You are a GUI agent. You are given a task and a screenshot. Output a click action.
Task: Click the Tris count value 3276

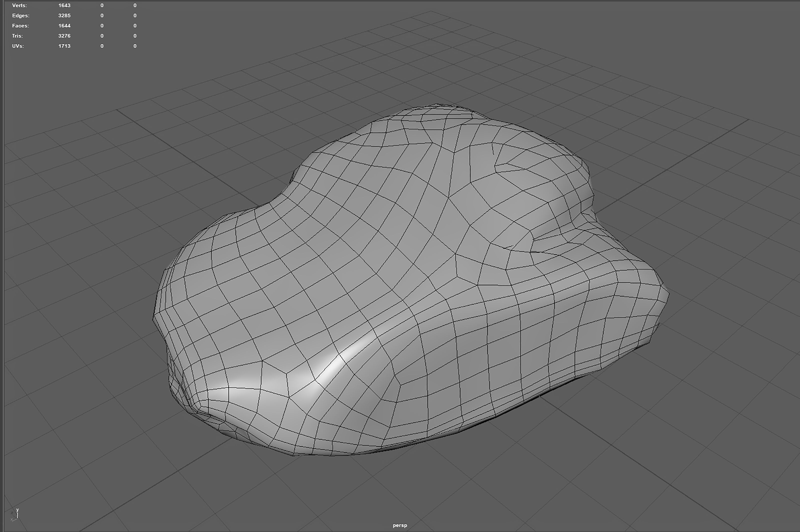click(x=64, y=36)
